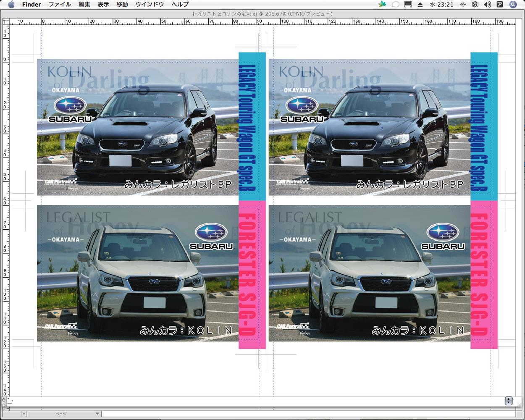This screenshot has height=420, width=525.
Task: Click the ruler origin corner box
Action: (x=5, y=21)
